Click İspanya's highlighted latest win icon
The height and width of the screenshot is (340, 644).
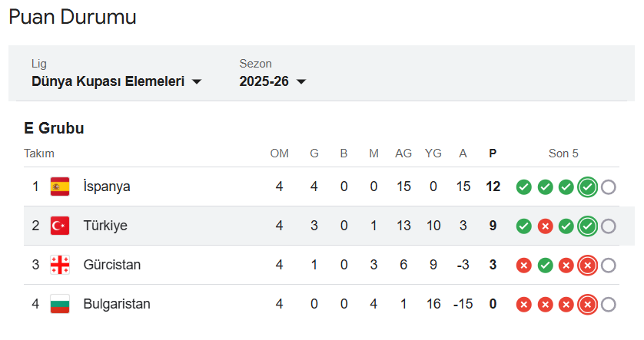pyautogui.click(x=587, y=187)
